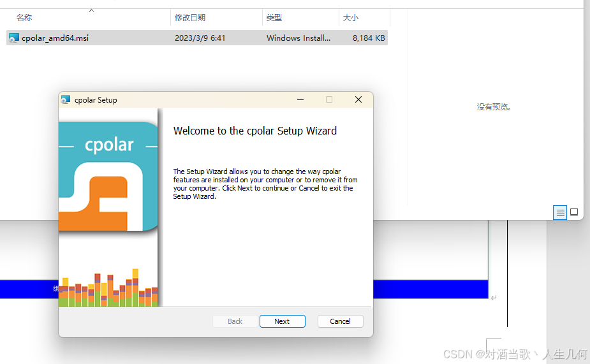Maximize the cpolar Setup window
The width and height of the screenshot is (590, 364).
329,99
